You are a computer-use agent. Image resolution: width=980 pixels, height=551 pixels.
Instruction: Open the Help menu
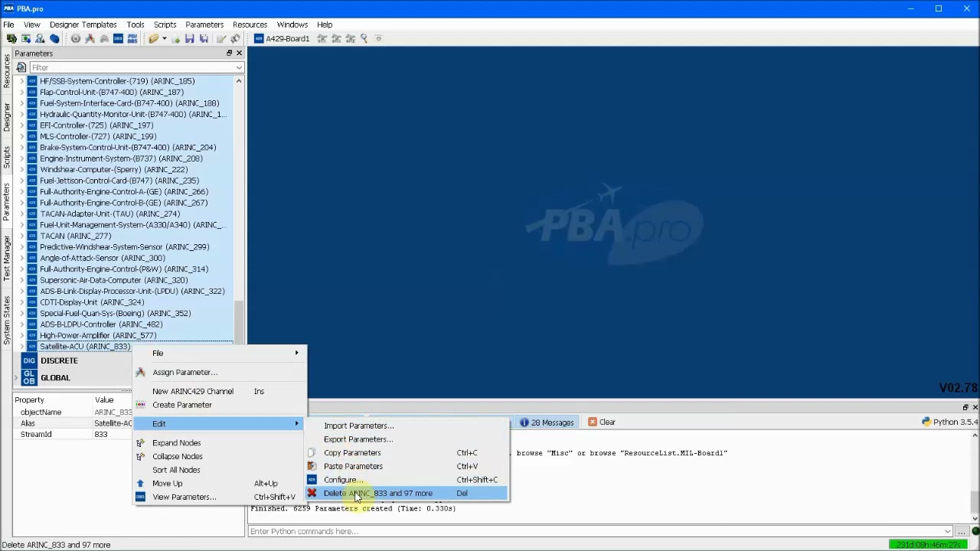pyautogui.click(x=325, y=24)
